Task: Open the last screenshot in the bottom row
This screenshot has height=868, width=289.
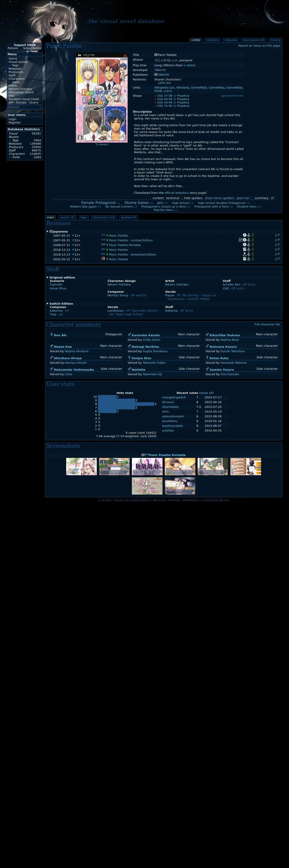Action: (180, 486)
